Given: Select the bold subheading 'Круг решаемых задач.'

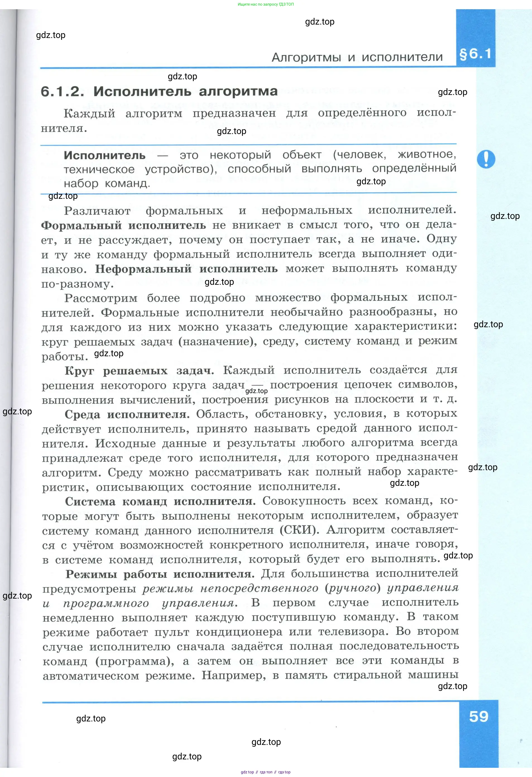Looking at the screenshot, I should click(x=139, y=371).
